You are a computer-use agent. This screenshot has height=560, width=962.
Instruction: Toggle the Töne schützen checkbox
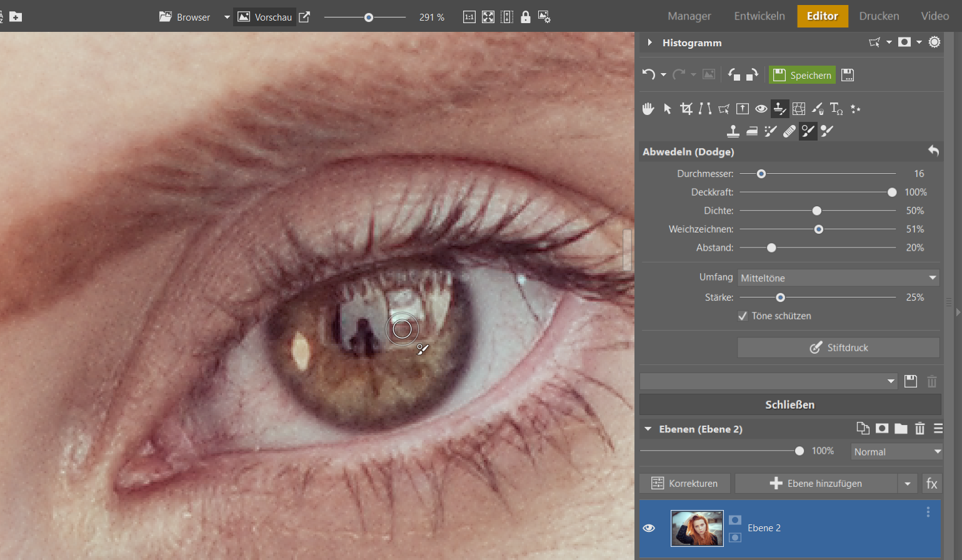pos(743,316)
